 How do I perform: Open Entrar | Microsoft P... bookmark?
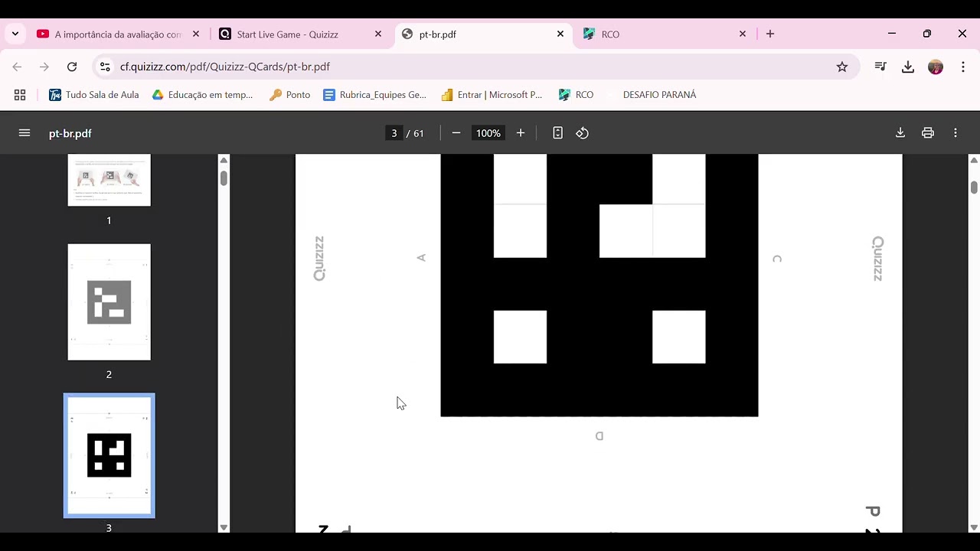click(x=492, y=95)
